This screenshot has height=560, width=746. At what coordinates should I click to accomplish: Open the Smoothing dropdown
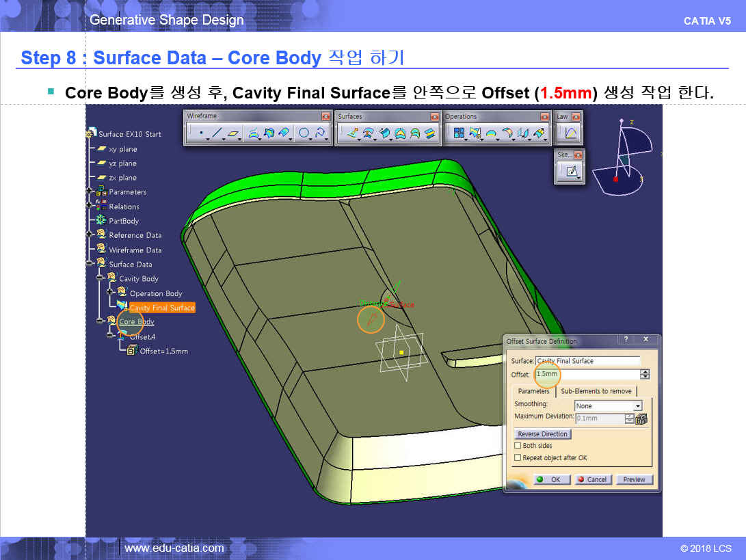(x=637, y=406)
